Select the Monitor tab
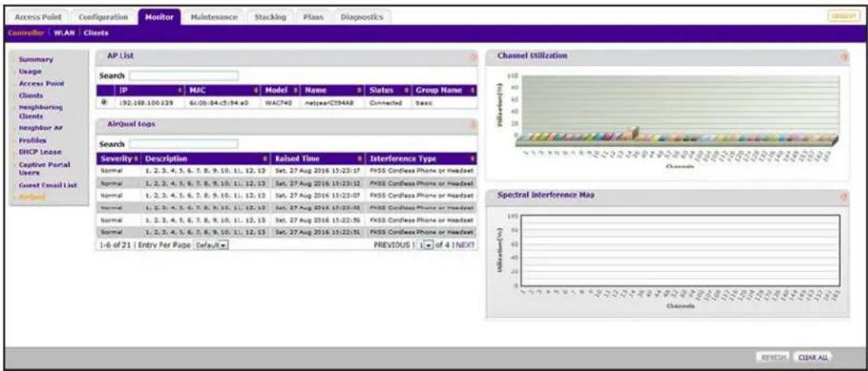This screenshot has width=868, height=371. pos(160,17)
